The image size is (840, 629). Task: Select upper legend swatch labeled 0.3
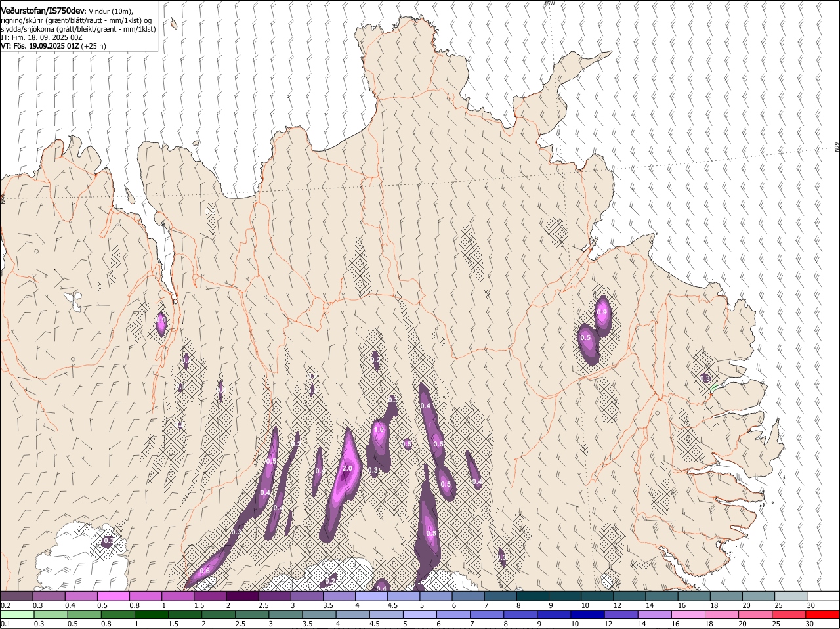point(49,596)
